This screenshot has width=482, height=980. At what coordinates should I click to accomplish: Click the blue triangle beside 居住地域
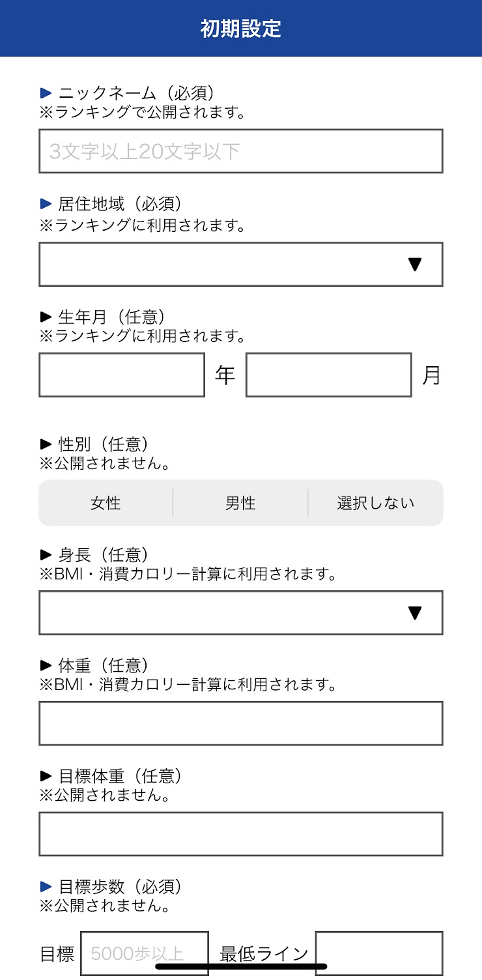tap(46, 204)
